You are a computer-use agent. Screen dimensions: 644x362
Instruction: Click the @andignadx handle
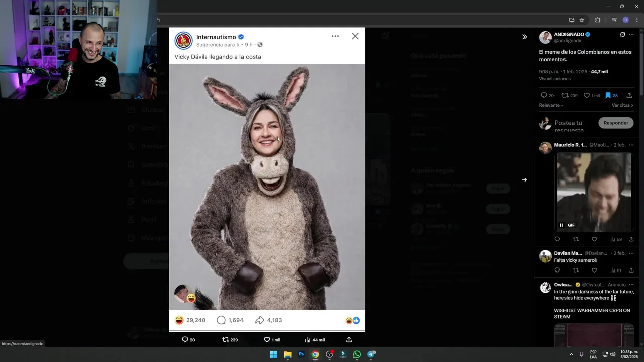[568, 41]
